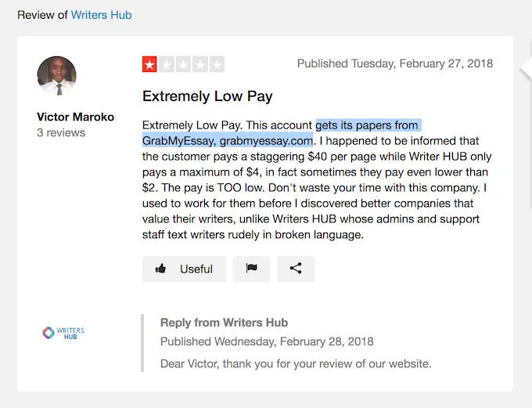Click the fifth gray rating star
The height and width of the screenshot is (408, 532).
(217, 64)
